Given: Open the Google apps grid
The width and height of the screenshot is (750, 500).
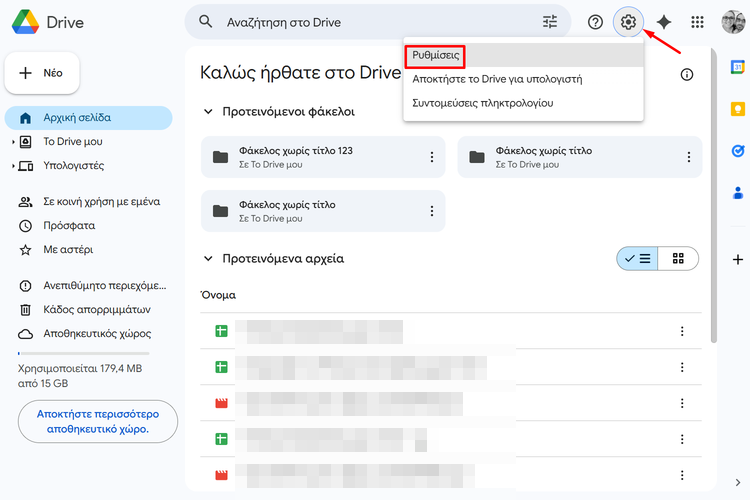Looking at the screenshot, I should pyautogui.click(x=697, y=22).
